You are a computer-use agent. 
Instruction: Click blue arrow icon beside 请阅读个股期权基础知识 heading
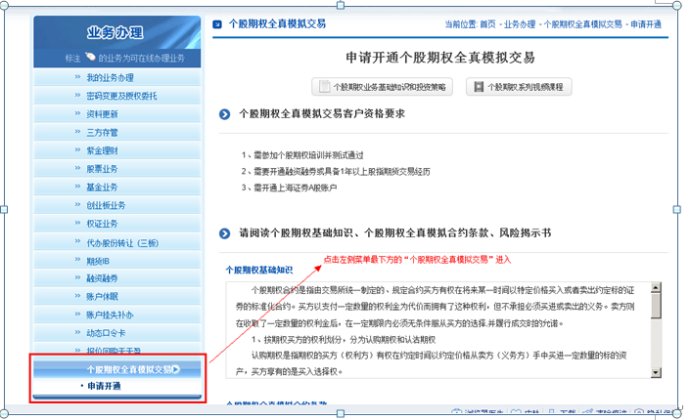(224, 233)
